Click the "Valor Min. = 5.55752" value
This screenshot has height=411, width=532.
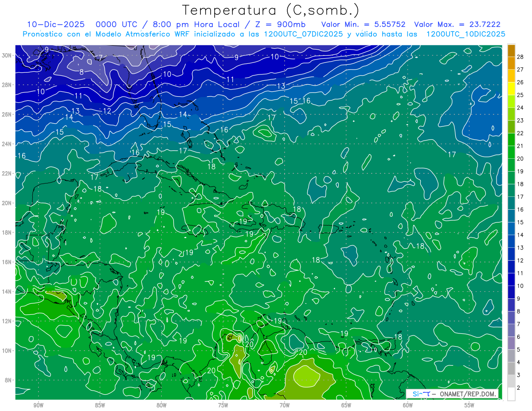tap(364, 25)
